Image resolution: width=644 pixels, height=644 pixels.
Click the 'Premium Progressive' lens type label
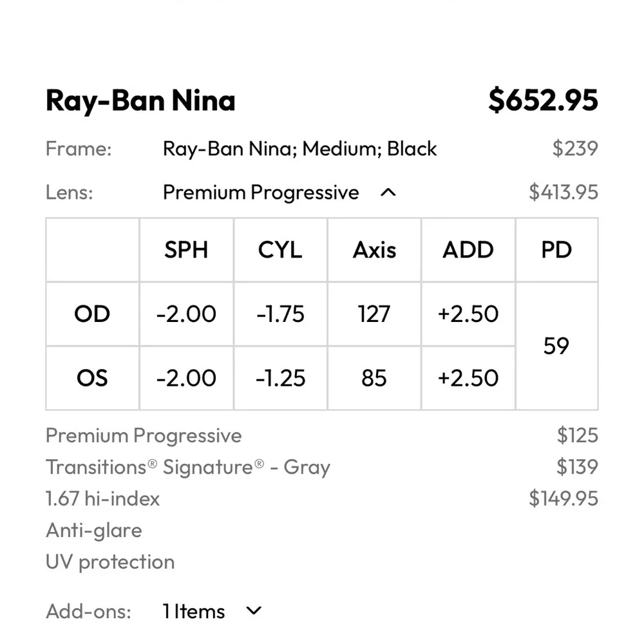click(261, 193)
